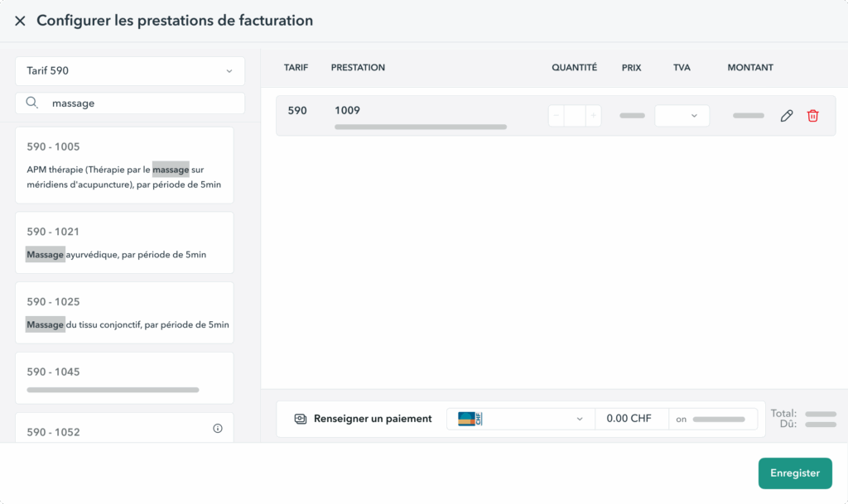The width and height of the screenshot is (848, 504).
Task: Edit prestation 1009 with pencil icon
Action: pos(787,116)
